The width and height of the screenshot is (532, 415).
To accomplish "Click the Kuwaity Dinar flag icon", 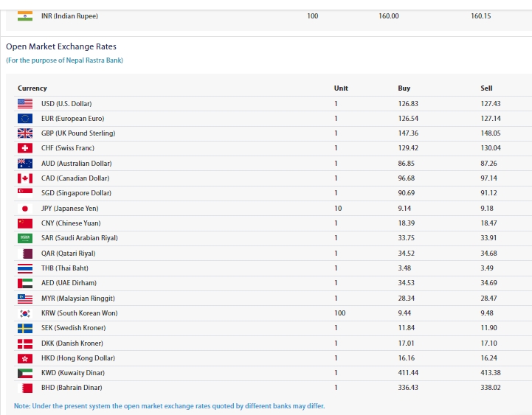I will click(x=25, y=373).
